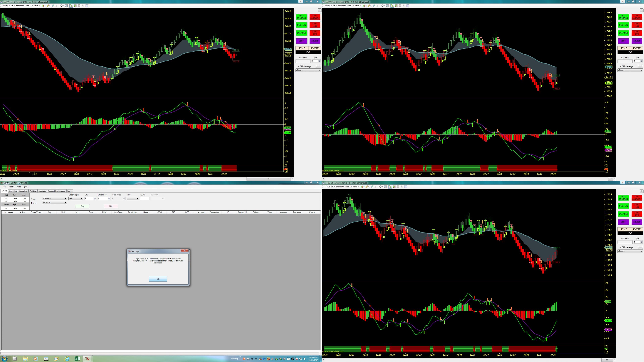Toggle properties panel icon in 12 Ticks chart toolbar

(87, 6)
